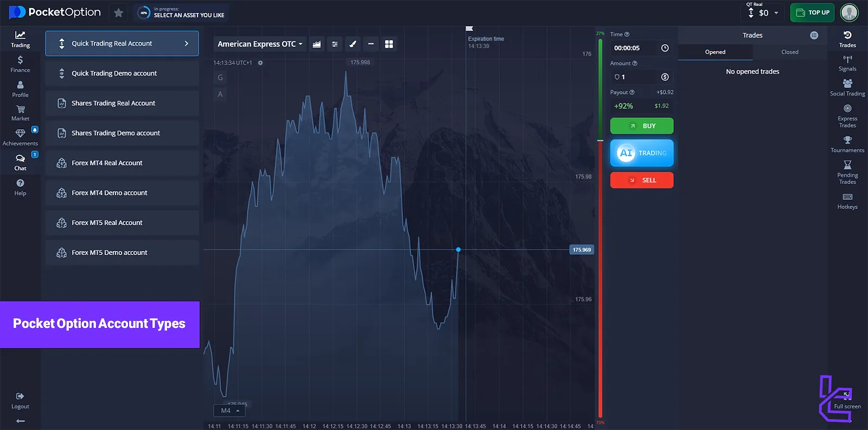This screenshot has height=430, width=868.
Task: Select the drawing brush tool
Action: point(353,44)
